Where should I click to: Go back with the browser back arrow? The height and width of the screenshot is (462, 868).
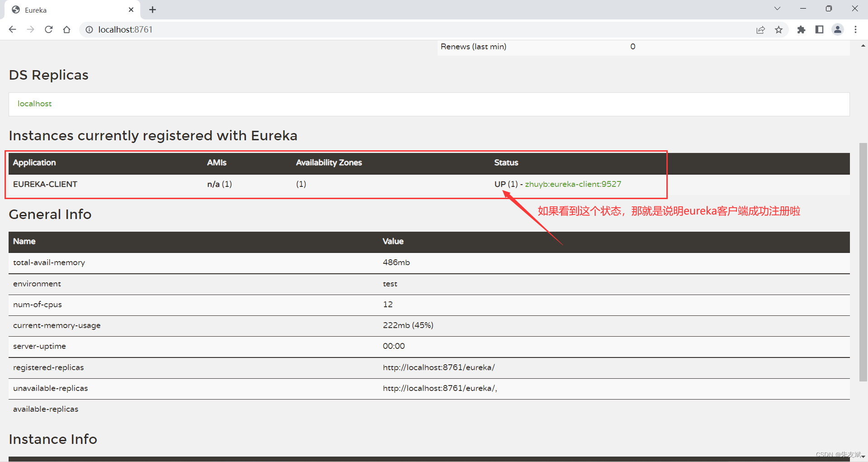[12, 29]
